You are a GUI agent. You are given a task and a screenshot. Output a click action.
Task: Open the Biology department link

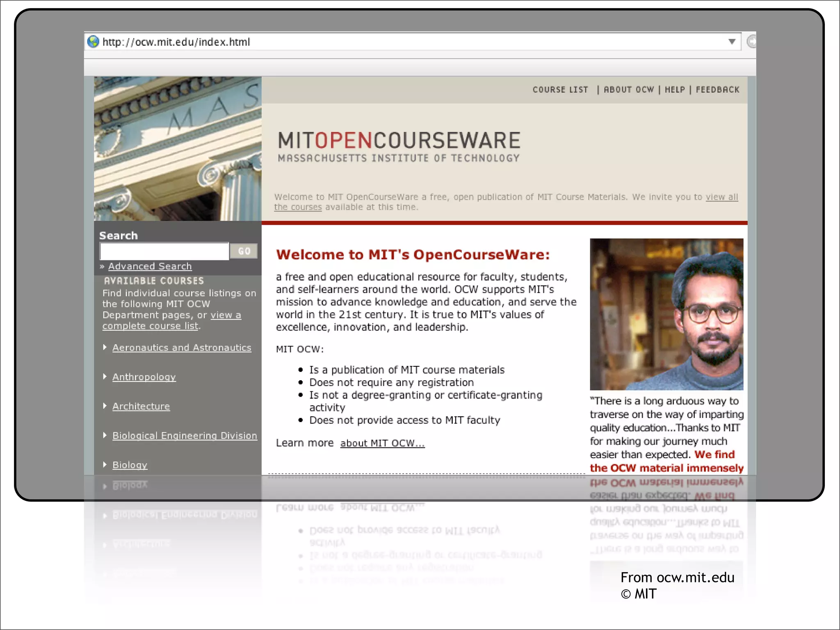pyautogui.click(x=130, y=465)
